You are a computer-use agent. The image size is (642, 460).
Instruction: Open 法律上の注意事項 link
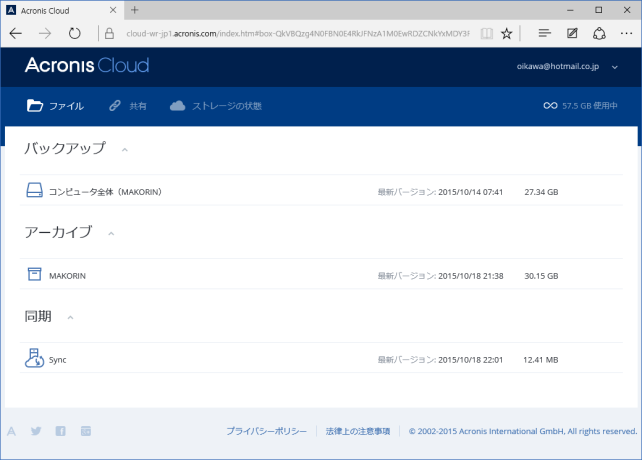click(358, 431)
